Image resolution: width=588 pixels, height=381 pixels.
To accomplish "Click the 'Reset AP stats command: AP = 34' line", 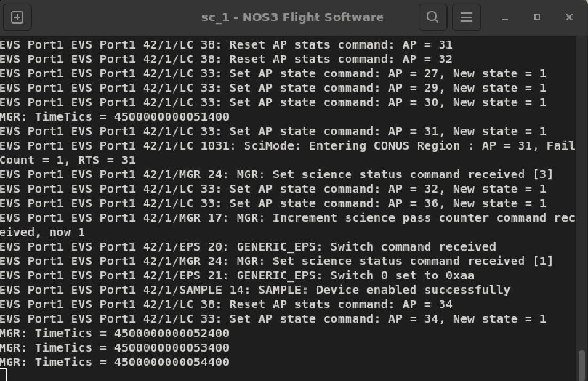I will tap(226, 305).
